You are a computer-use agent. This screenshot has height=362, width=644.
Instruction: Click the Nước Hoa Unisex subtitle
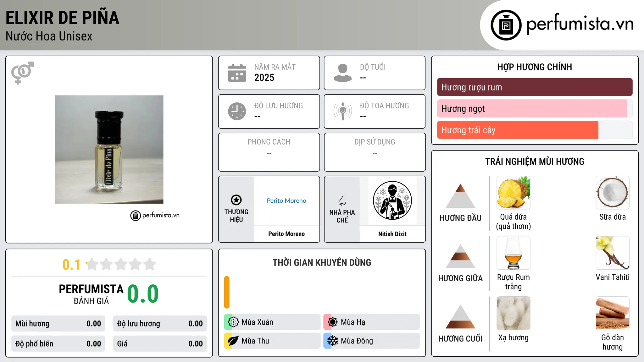point(49,36)
